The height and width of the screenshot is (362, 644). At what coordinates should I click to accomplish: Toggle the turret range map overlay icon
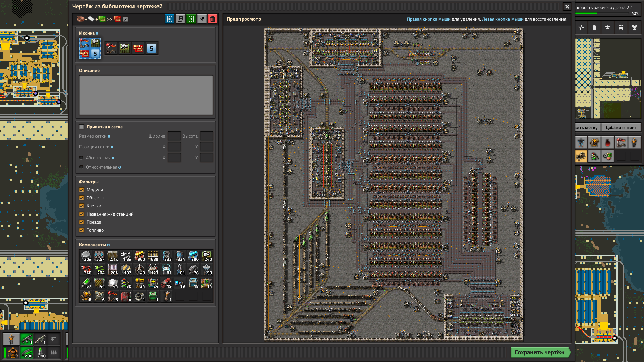click(594, 143)
